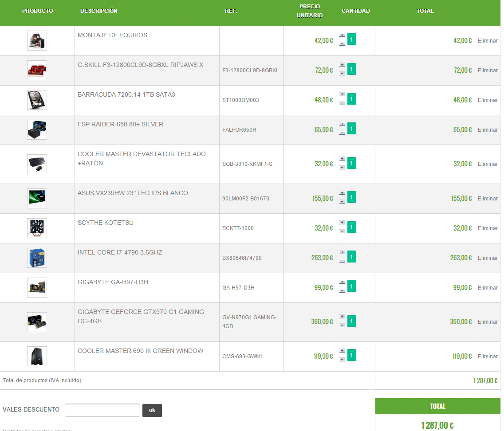Screen dimensions: 504x431
Task: Remove MONTAJE DE EQUIPOS from cart
Action: (488, 41)
